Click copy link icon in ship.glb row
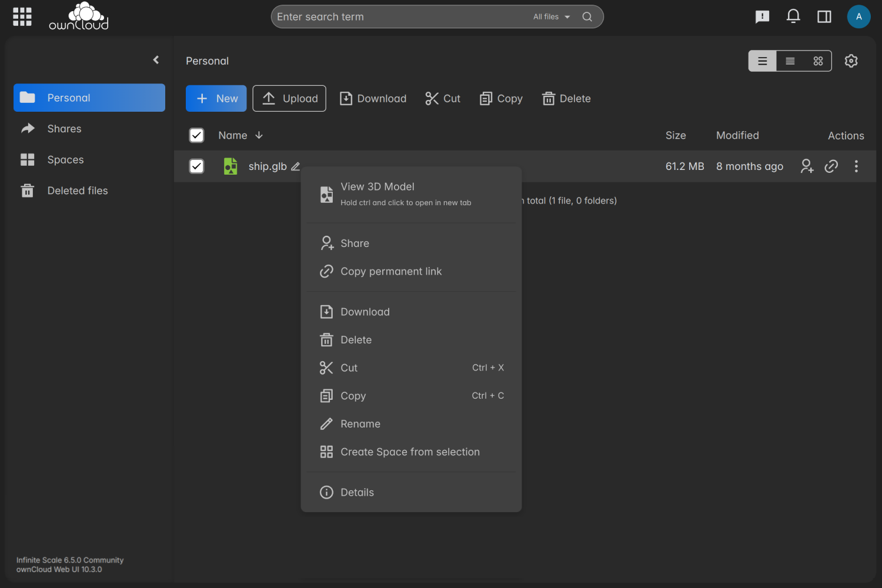 pyautogui.click(x=831, y=166)
